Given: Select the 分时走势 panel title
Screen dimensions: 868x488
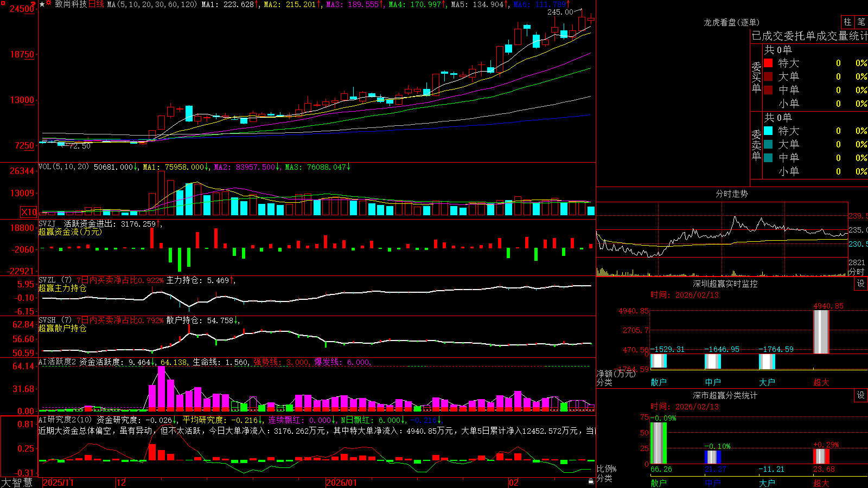Looking at the screenshot, I should click(731, 194).
